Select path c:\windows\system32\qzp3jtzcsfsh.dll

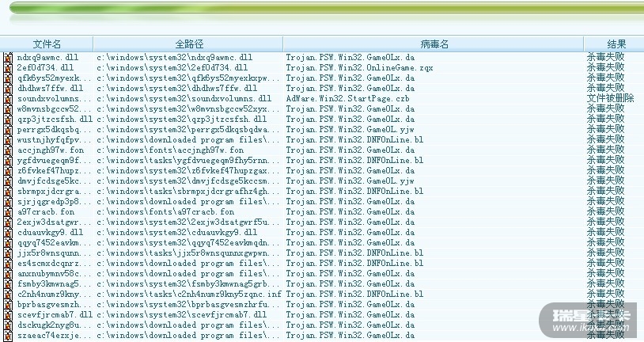click(181, 120)
